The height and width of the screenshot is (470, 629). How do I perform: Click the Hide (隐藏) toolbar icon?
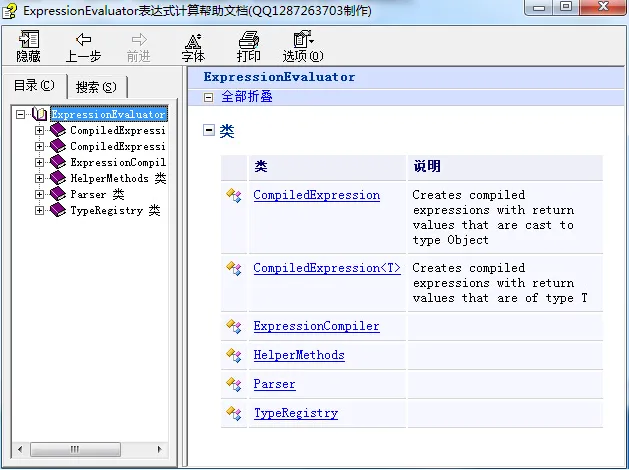pyautogui.click(x=29, y=40)
